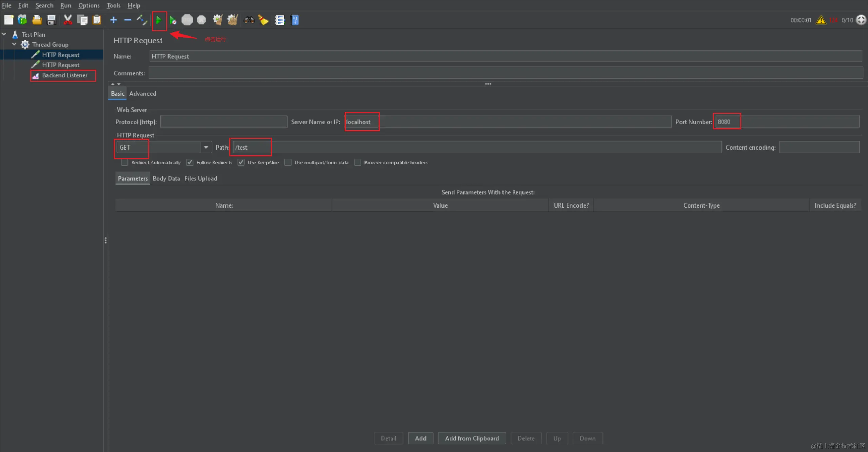The width and height of the screenshot is (868, 452).
Task: Click the Stop test toolbar icon
Action: 187,20
